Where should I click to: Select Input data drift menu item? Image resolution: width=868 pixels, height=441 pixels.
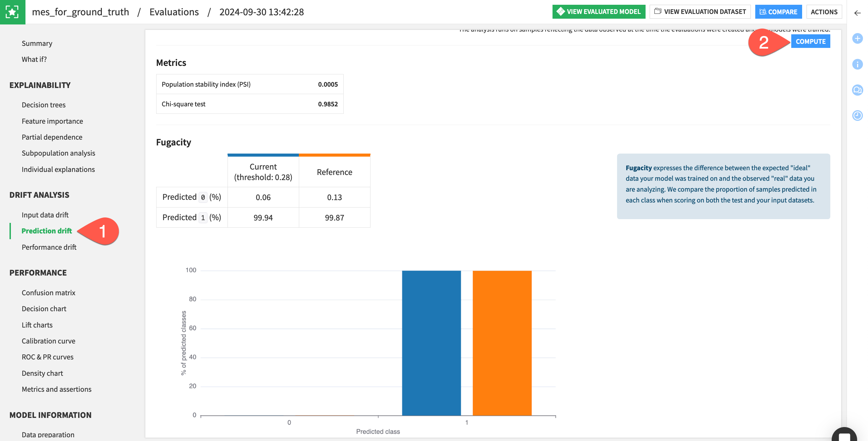point(44,214)
